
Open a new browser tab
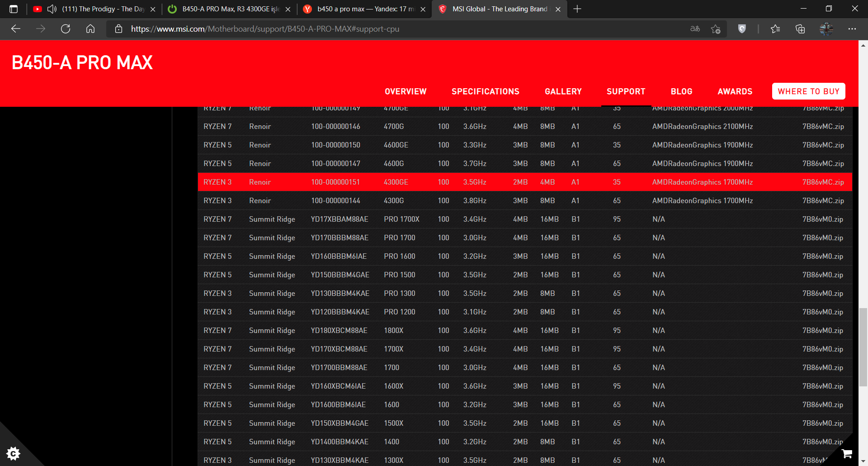point(577,9)
